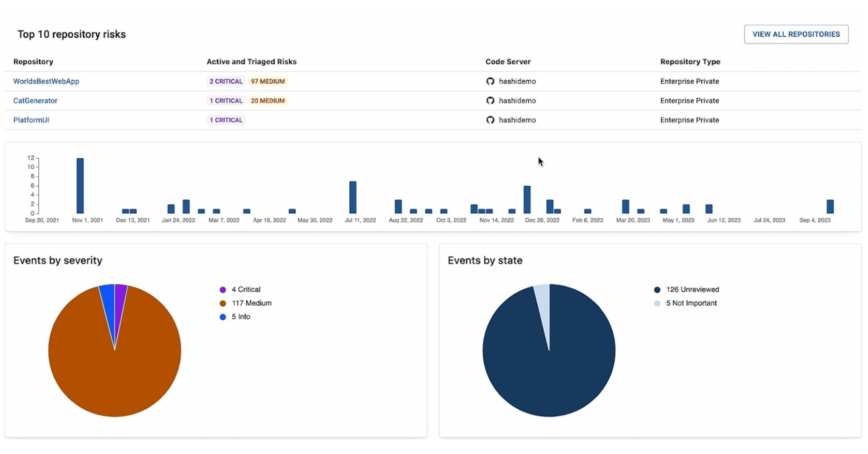868x454 pixels.
Task: Click the GitHub icon in the WorldsBestWebApp row
Action: tap(490, 81)
